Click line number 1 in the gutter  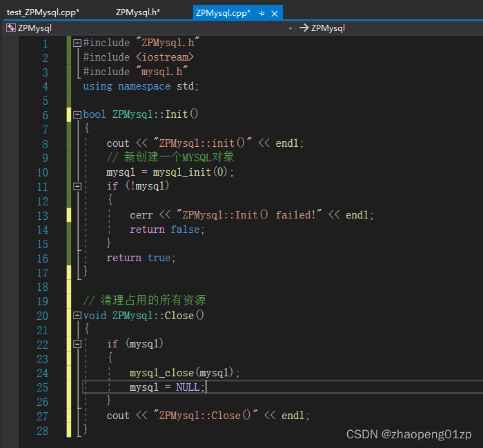(x=46, y=43)
